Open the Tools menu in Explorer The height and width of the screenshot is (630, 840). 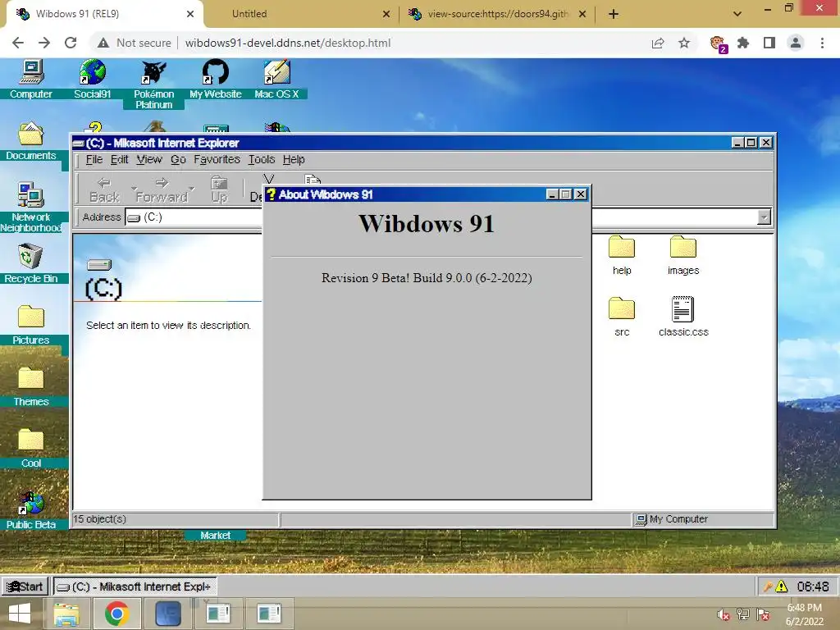(262, 160)
